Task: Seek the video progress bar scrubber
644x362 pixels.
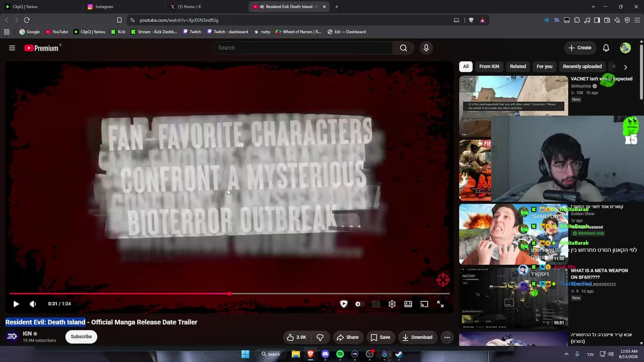Action: tap(229, 294)
